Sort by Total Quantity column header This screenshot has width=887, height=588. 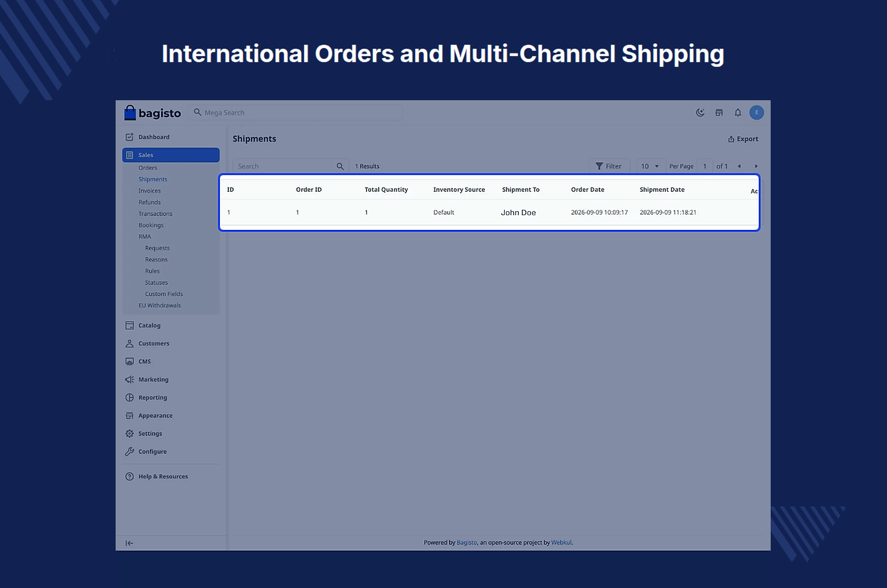(x=386, y=190)
